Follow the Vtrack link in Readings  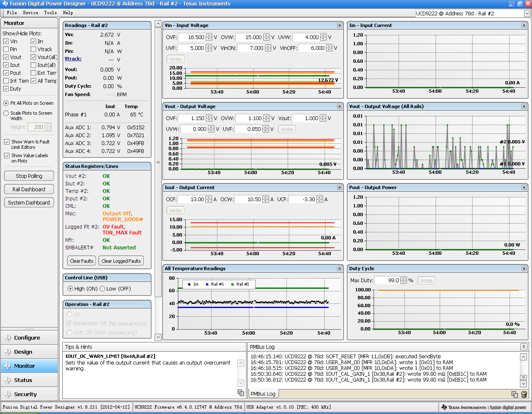[x=73, y=59]
